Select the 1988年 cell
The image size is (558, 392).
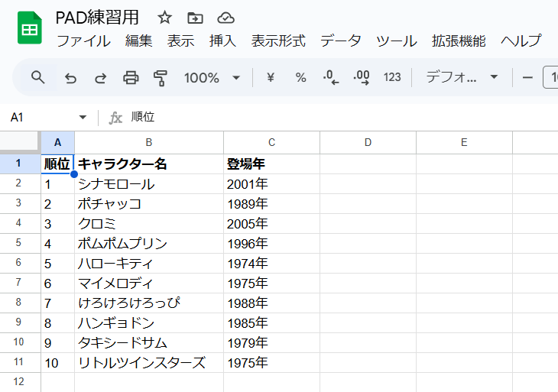click(x=271, y=303)
